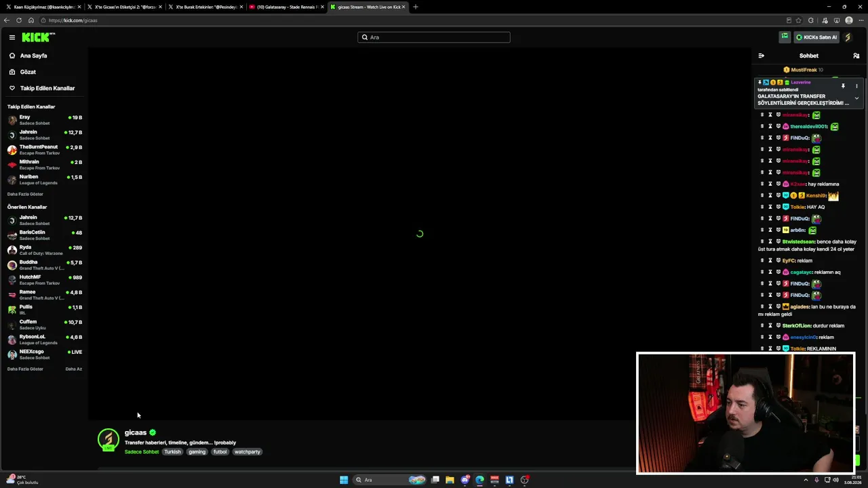Focus the Kick search box
The image size is (868, 488).
click(434, 37)
